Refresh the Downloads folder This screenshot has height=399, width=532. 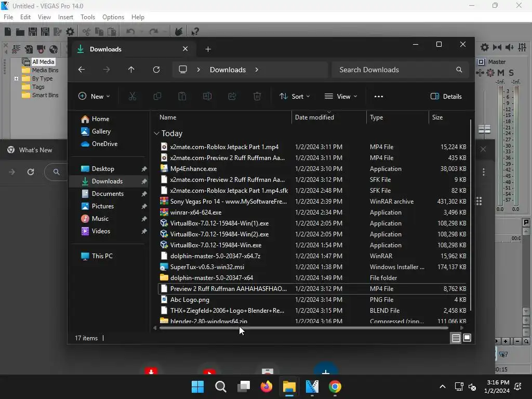tap(156, 70)
